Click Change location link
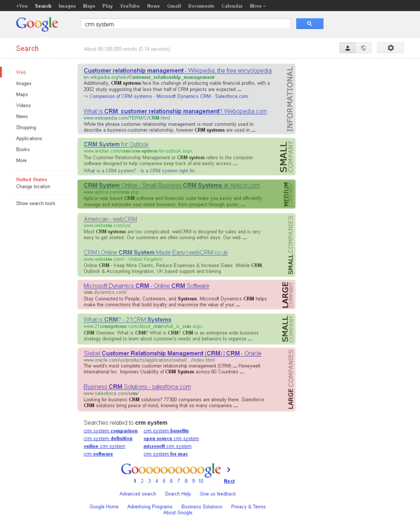The width and height of the screenshot is (420, 530). pyautogui.click(x=33, y=186)
